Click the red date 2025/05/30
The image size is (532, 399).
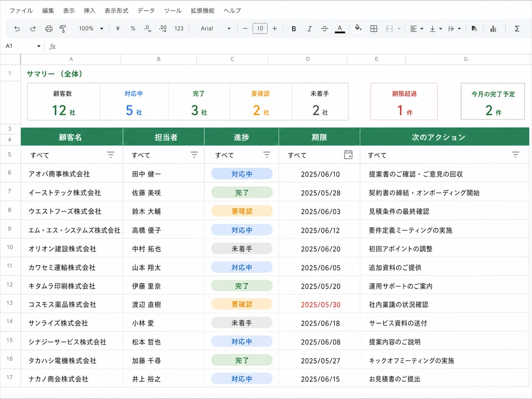click(x=321, y=305)
